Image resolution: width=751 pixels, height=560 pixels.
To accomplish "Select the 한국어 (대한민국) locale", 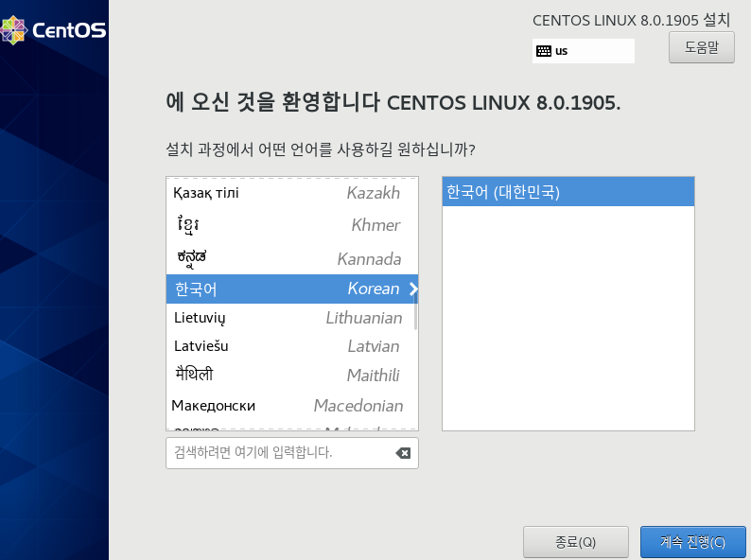I will click(x=568, y=192).
